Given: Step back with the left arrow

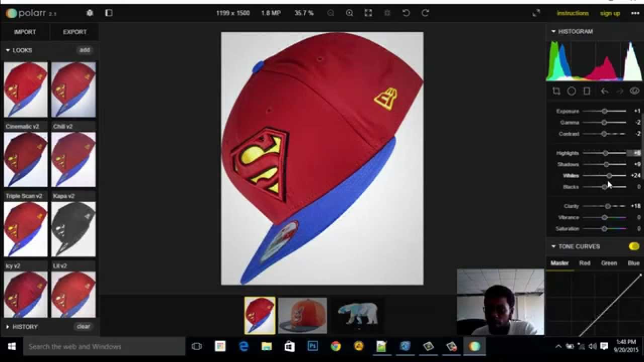Looking at the screenshot, I should pos(604,91).
